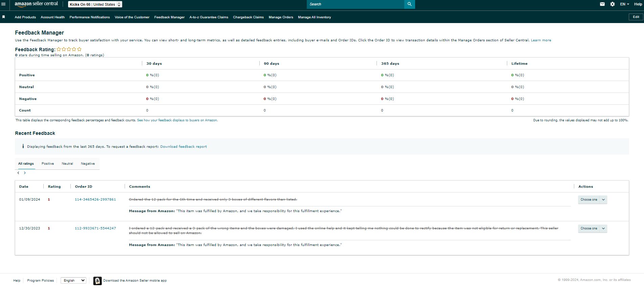This screenshot has height=306, width=644.
Task: Click the 365 days column header
Action: click(x=390, y=64)
